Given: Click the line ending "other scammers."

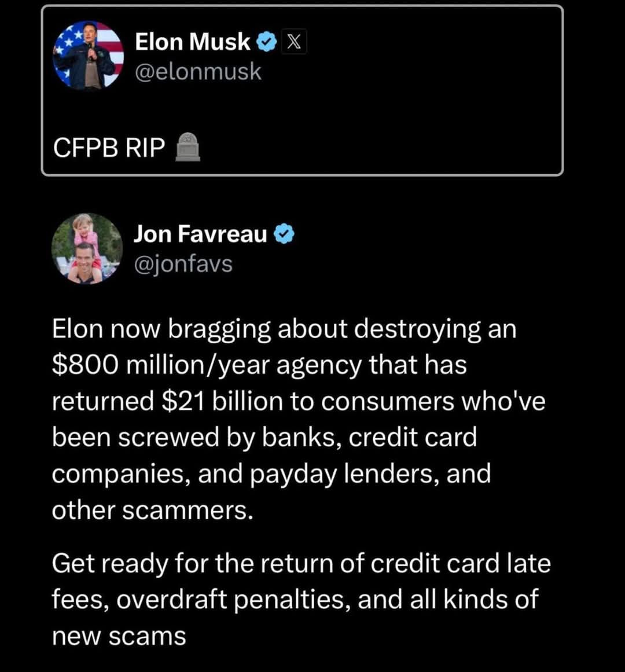Looking at the screenshot, I should (x=153, y=511).
